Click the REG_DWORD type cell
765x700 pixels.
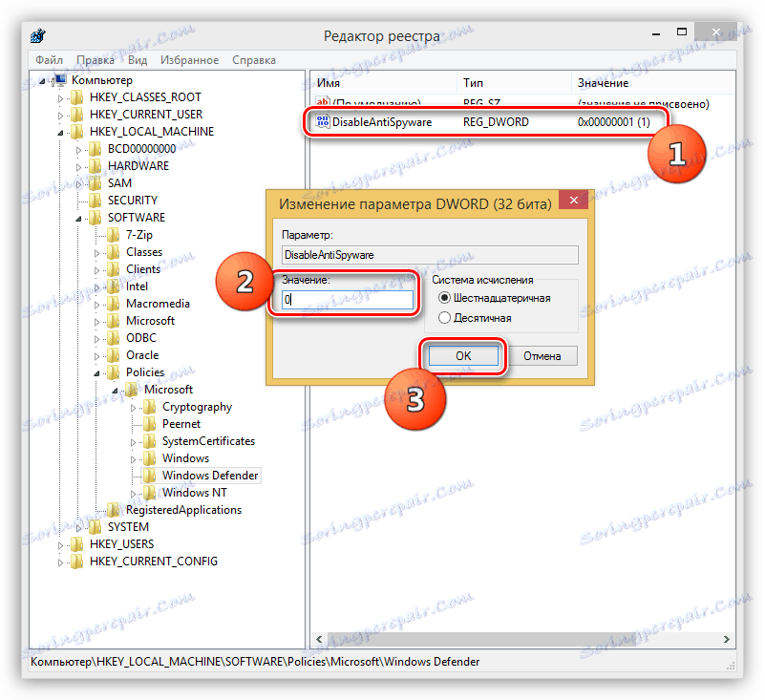(x=496, y=122)
